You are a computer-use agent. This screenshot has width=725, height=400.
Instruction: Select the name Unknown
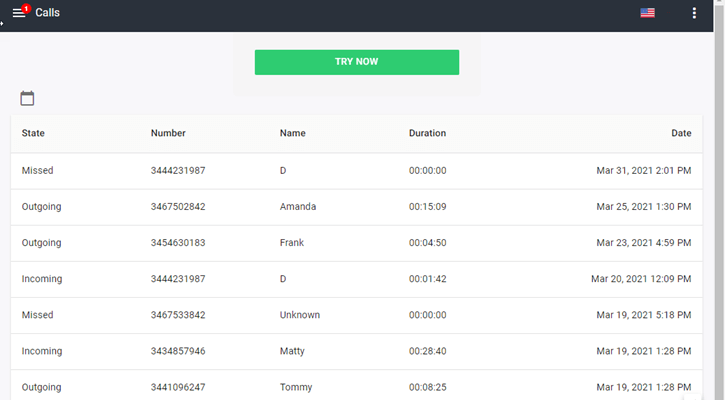click(300, 315)
